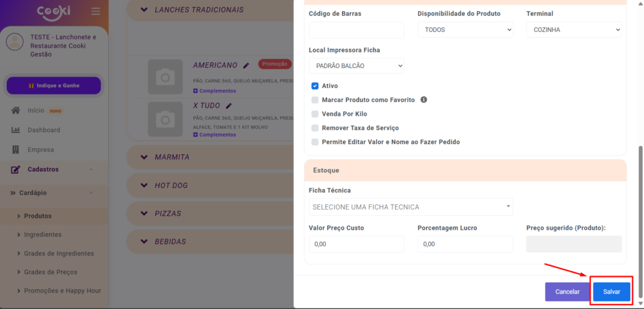The width and height of the screenshot is (644, 309).
Task: Click the camera placeholder image of AMERICANO
Action: (x=165, y=77)
